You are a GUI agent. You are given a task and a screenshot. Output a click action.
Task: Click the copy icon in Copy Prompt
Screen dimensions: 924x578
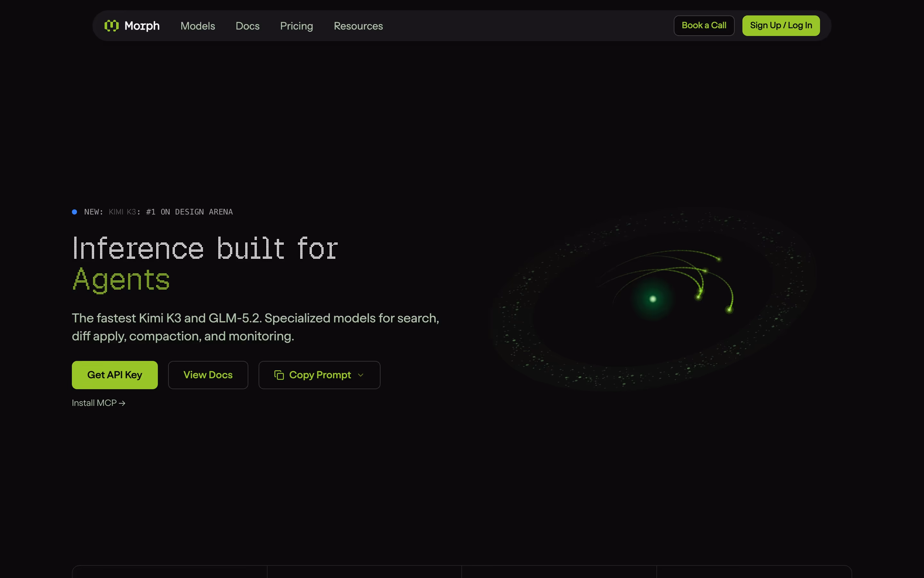[279, 375]
